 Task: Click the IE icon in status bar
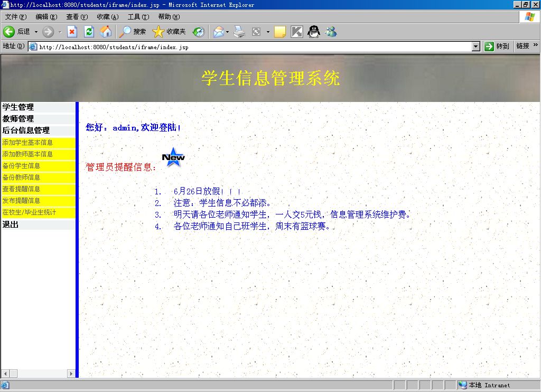point(5,385)
